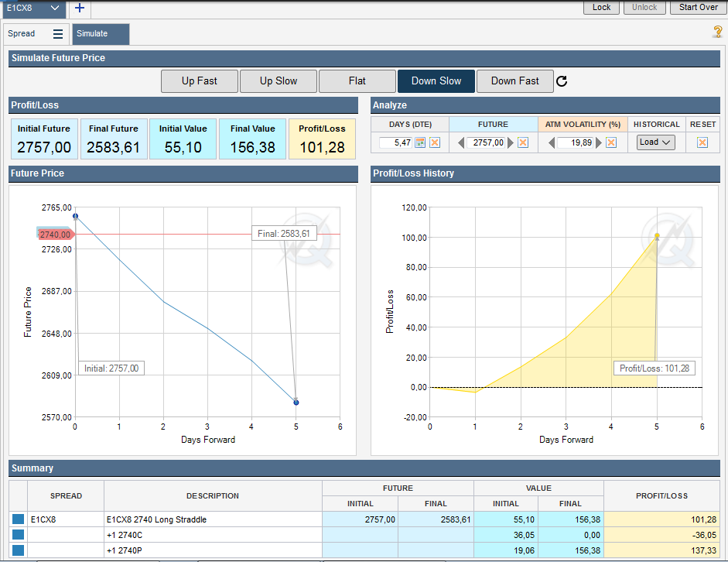This screenshot has height=562, width=728.
Task: Toggle the +1 2740P leg checkbox
Action: pos(18,550)
